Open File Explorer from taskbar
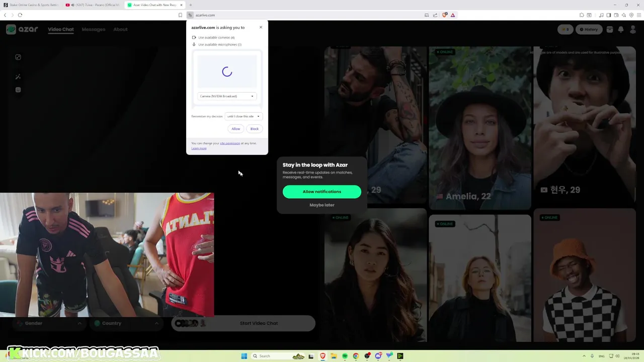Viewport: 644px width, 362px height. (334, 356)
